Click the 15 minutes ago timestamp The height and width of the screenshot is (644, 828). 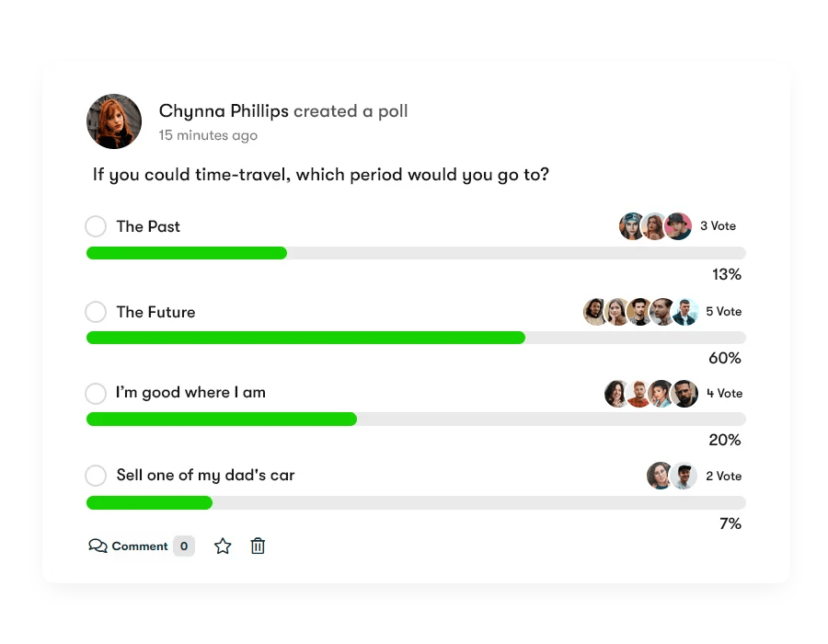208,135
